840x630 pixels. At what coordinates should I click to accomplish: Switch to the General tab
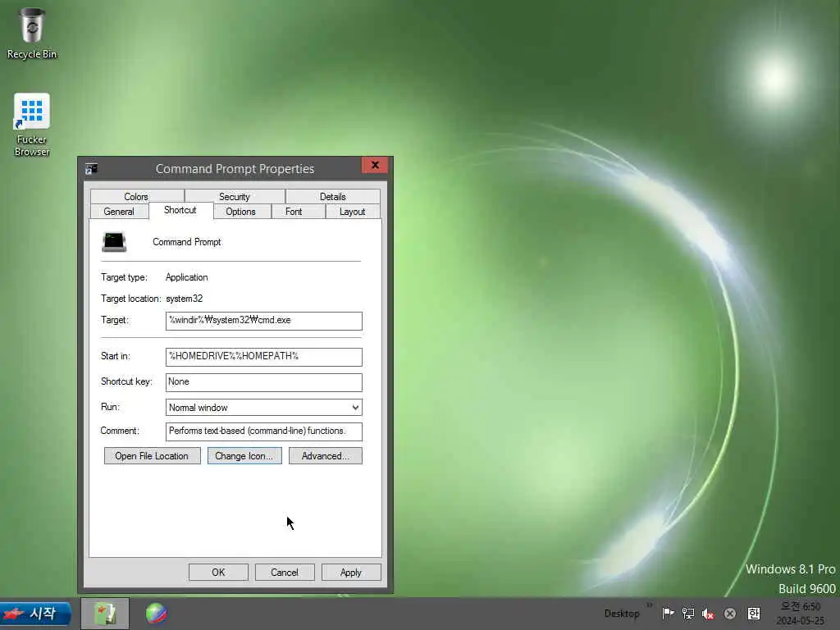coord(119,212)
